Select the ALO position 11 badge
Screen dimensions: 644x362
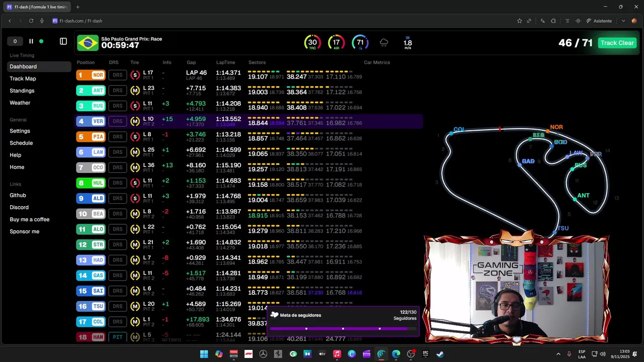point(91,229)
